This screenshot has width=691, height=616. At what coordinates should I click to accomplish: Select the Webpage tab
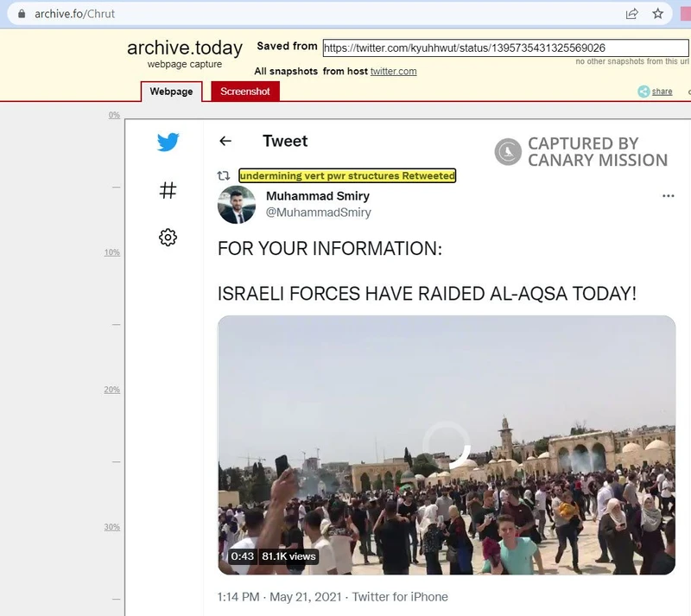[x=171, y=92]
